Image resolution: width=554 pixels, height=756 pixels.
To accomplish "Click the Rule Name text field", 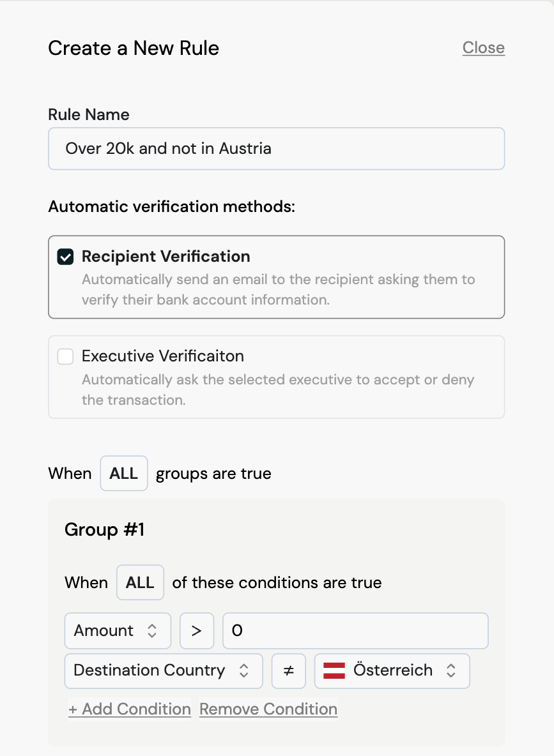I will point(276,148).
